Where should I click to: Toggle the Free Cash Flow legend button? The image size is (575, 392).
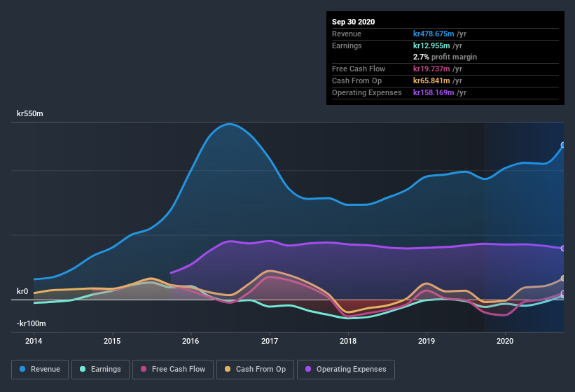pos(173,370)
